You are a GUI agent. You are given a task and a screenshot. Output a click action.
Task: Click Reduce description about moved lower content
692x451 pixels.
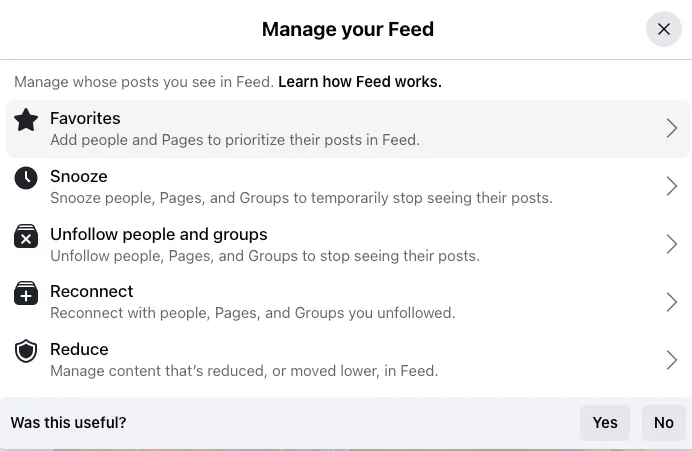tap(244, 371)
